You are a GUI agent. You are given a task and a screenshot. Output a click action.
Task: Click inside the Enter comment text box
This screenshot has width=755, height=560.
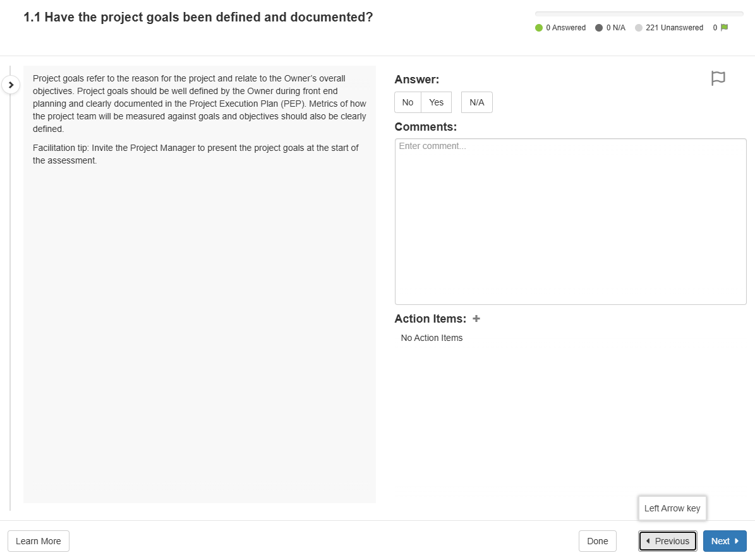pyautogui.click(x=570, y=221)
